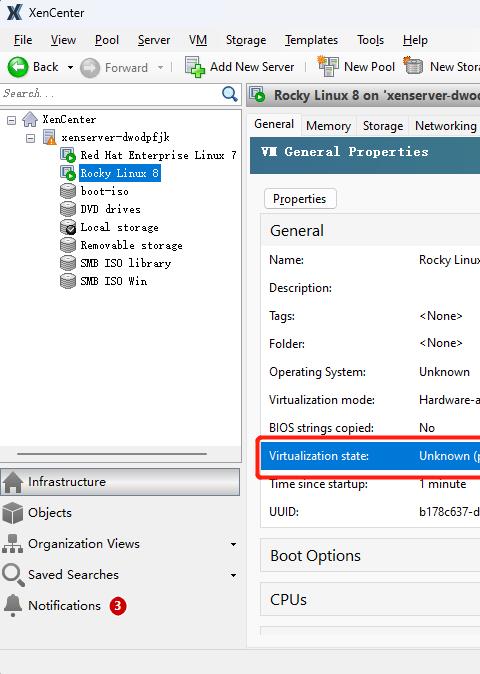Select the Objects navigation button
The height and width of the screenshot is (674, 480).
(120, 513)
